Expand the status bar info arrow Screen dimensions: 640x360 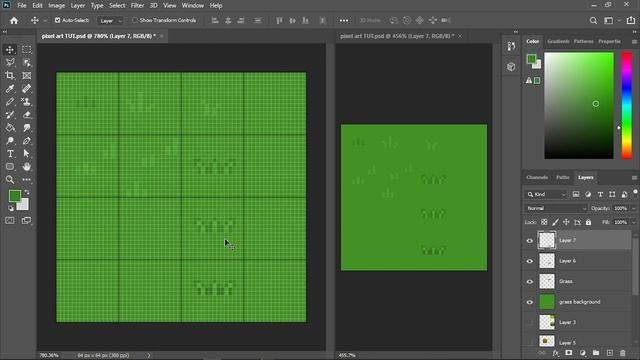pyautogui.click(x=149, y=356)
